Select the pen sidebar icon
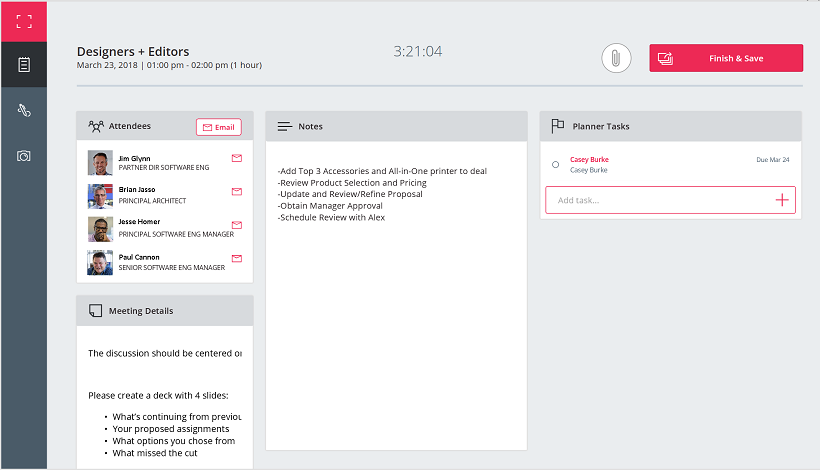This screenshot has height=470, width=820. click(x=23, y=110)
